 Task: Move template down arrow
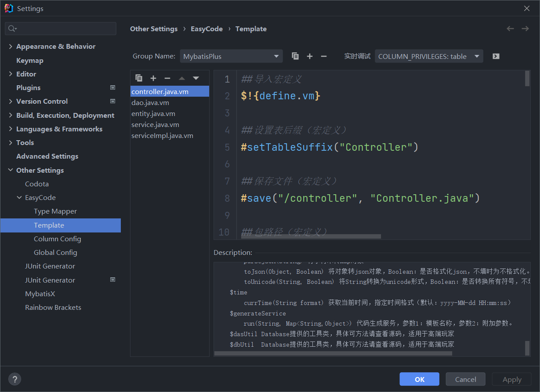pos(196,78)
